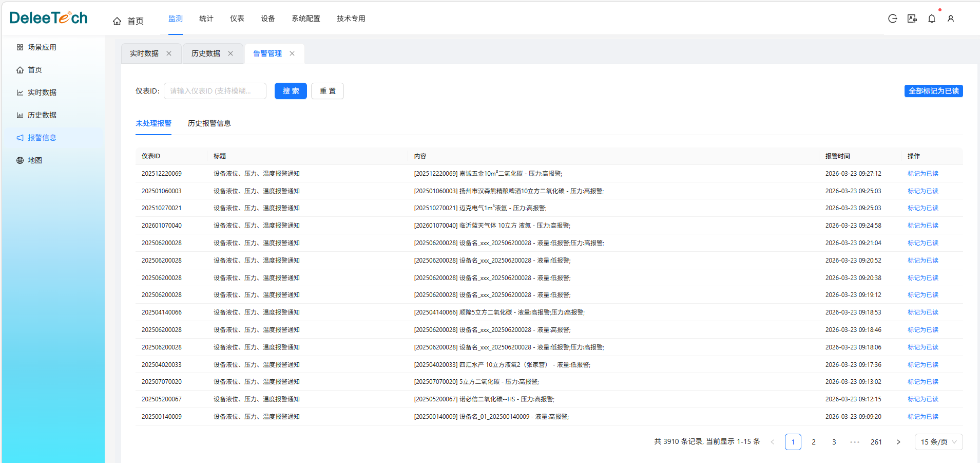980x463 pixels.
Task: Go to next page with right chevron
Action: tap(898, 442)
